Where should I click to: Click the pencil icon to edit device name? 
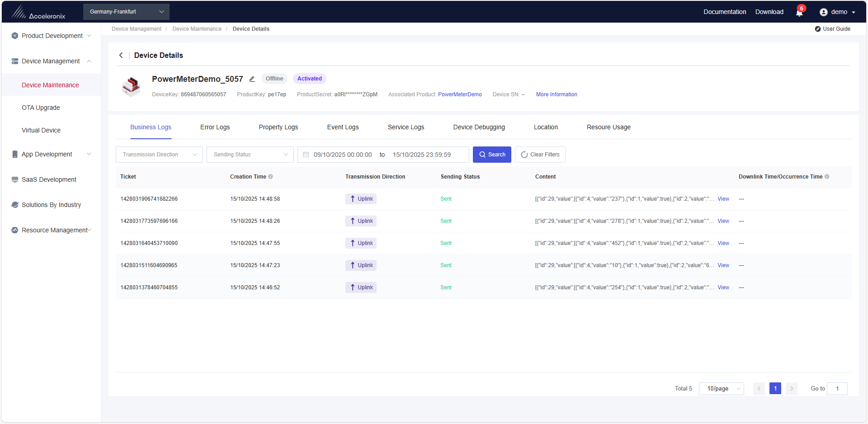click(x=252, y=79)
